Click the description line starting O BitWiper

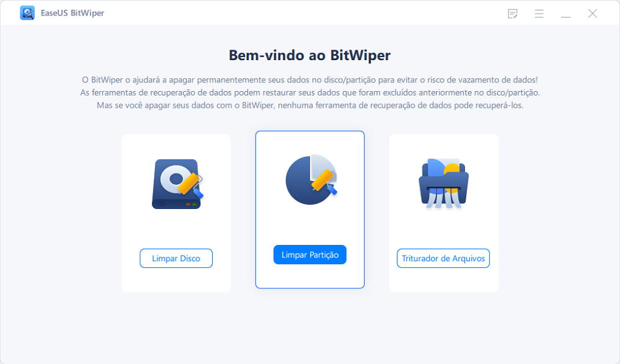coord(310,80)
